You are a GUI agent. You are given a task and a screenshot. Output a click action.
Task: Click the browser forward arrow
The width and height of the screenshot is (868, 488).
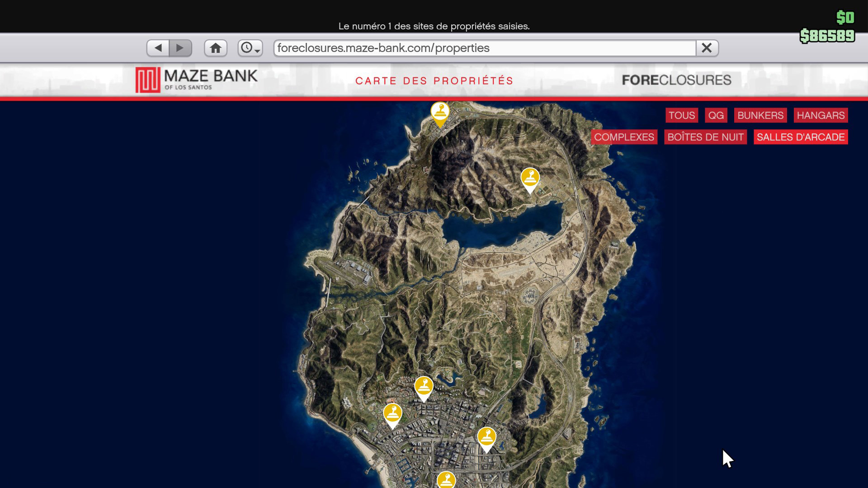pos(180,48)
